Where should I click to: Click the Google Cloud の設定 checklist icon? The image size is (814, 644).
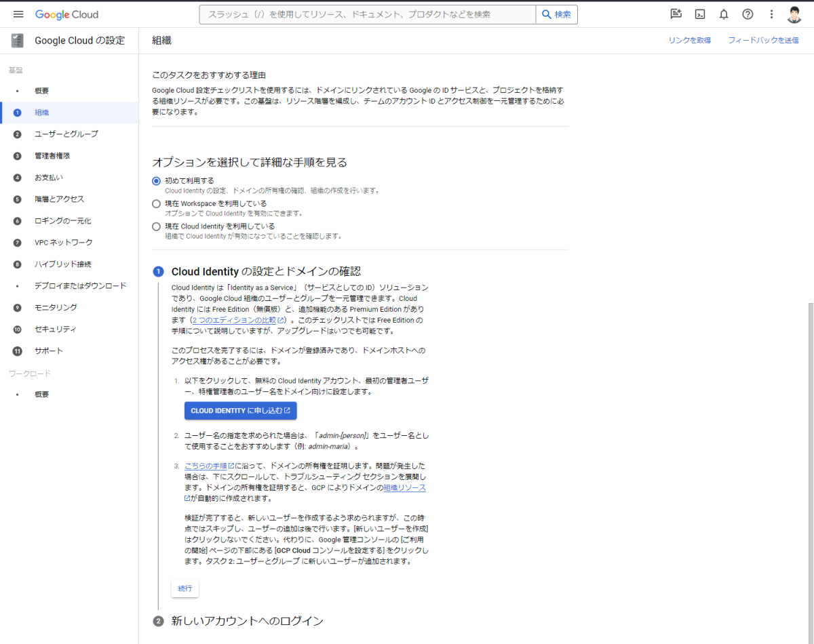[18, 41]
